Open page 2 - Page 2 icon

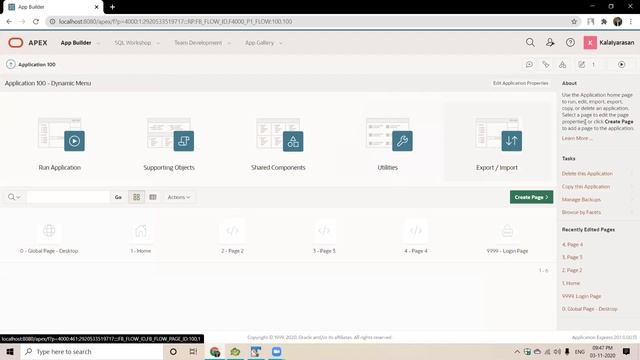click(x=232, y=231)
